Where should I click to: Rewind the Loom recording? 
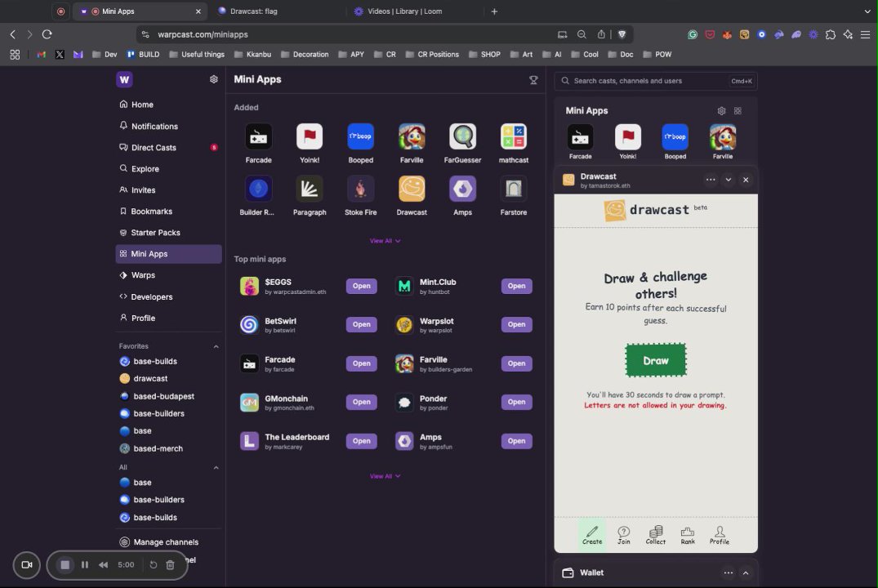pyautogui.click(x=104, y=565)
